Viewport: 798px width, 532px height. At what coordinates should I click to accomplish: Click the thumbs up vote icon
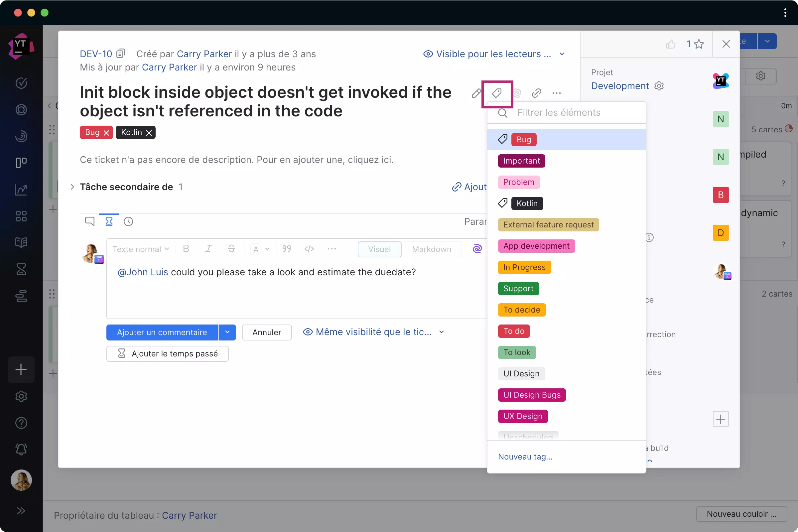(670, 44)
